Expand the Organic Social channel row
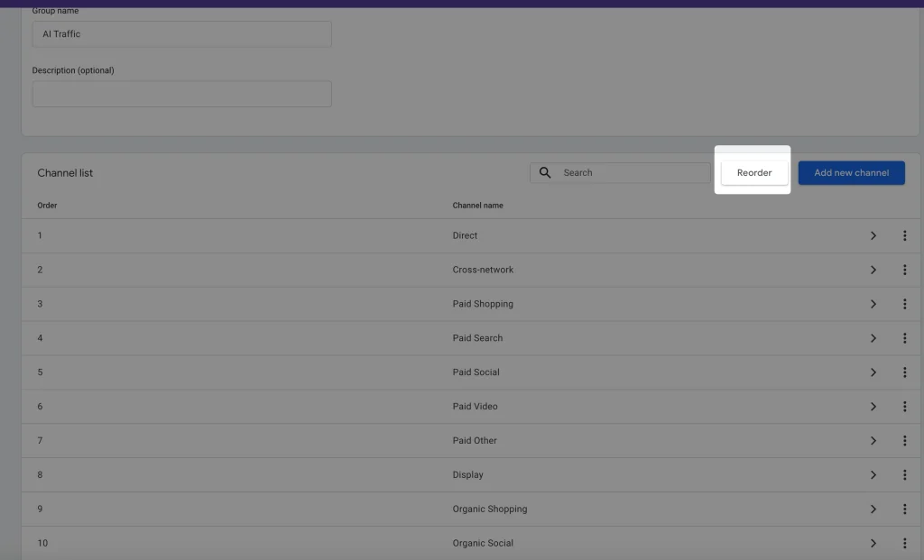Viewport: 924px width, 560px height. [x=873, y=543]
